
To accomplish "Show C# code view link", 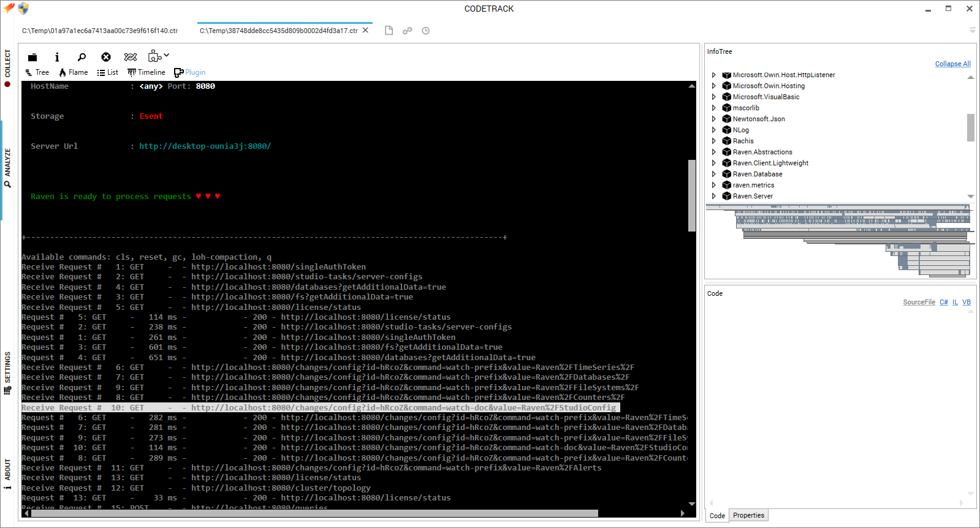I will pyautogui.click(x=944, y=302).
